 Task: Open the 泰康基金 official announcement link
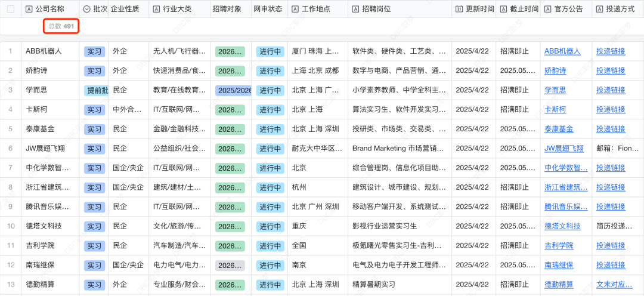click(559, 129)
